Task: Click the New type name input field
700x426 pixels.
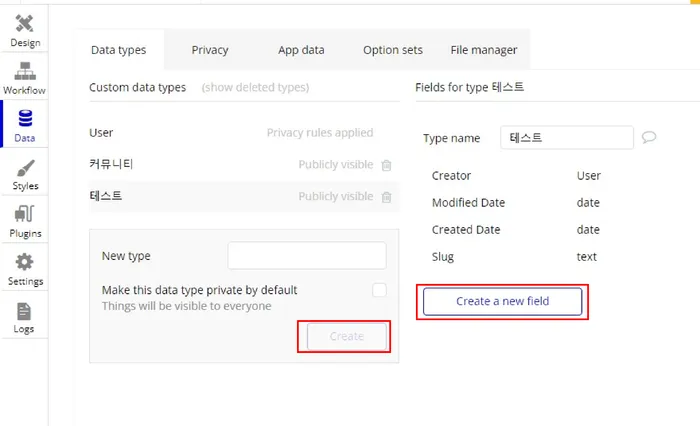Action: (x=306, y=256)
